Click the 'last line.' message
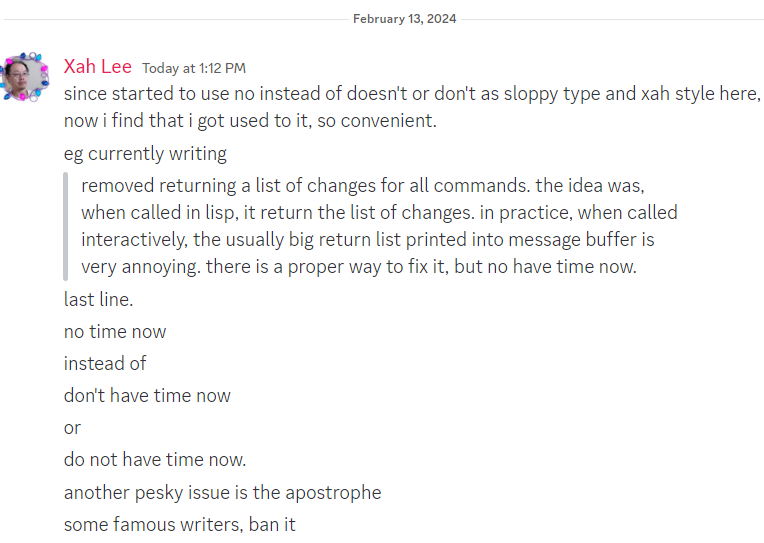This screenshot has width=764, height=543. (x=99, y=300)
